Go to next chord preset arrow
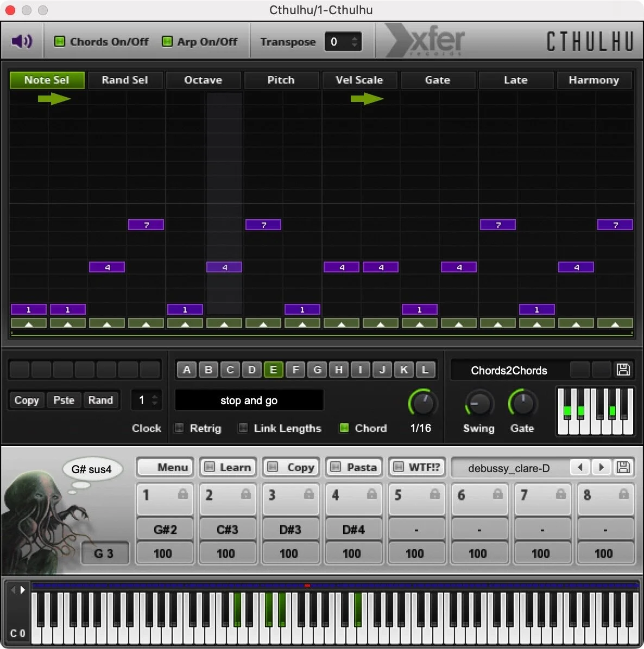This screenshot has width=644, height=649. (601, 467)
